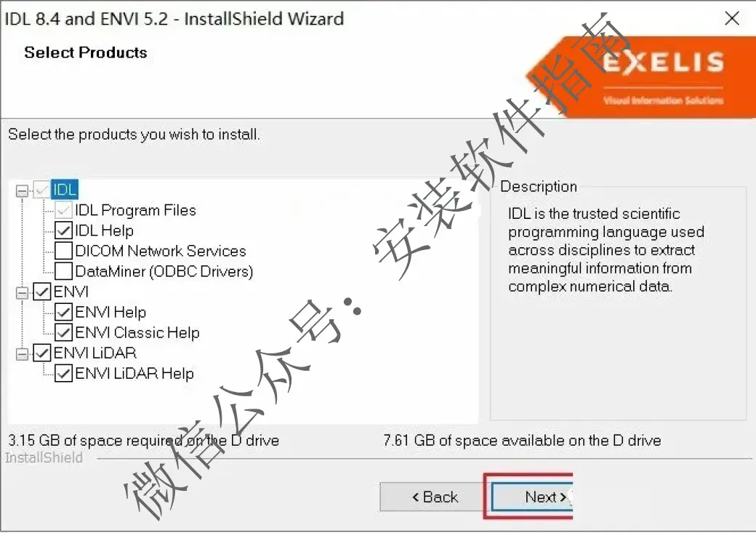Click the Exelis logo banner
This screenshot has width=756, height=533.
(641, 77)
